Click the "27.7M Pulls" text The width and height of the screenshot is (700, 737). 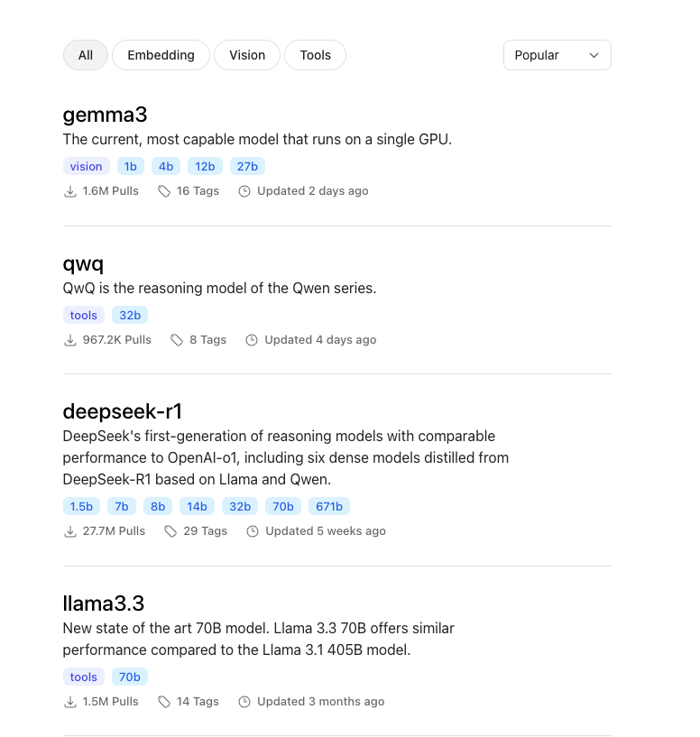click(x=114, y=530)
